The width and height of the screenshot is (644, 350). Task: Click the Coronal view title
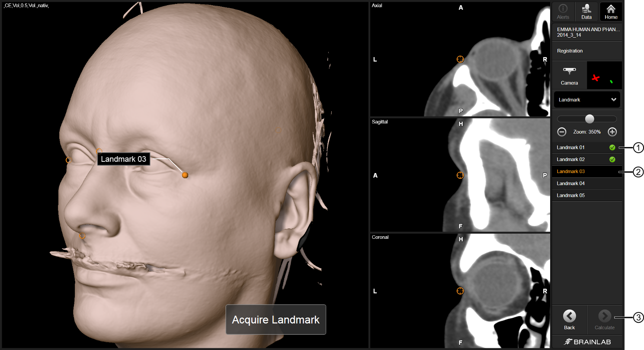[380, 237]
